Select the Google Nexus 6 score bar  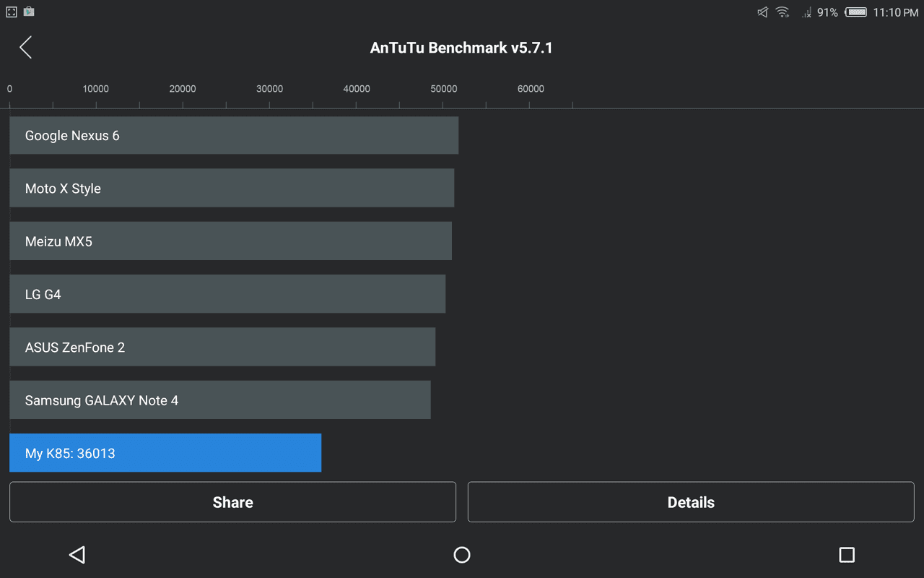click(234, 135)
